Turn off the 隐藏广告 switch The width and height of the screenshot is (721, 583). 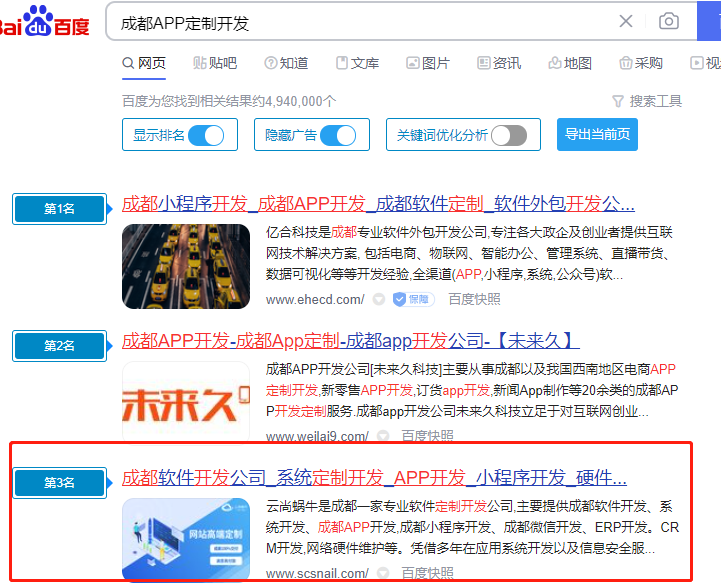pyautogui.click(x=338, y=135)
